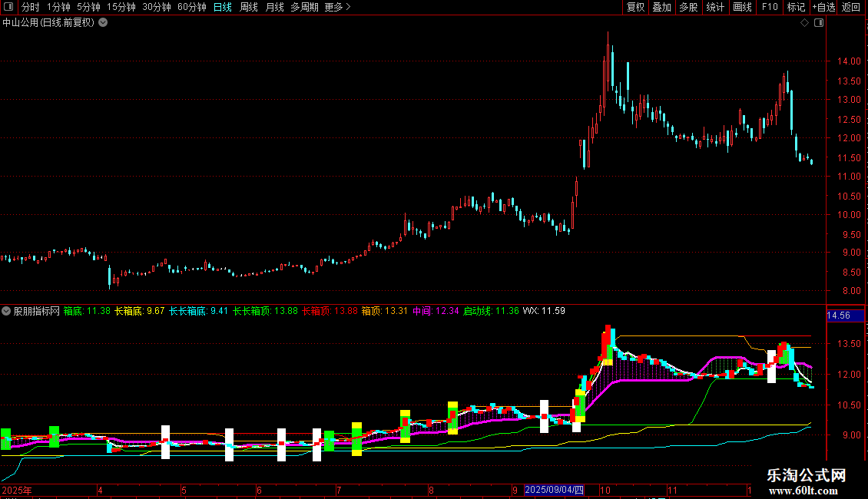Viewport: 868px width, 499px height.
Task: Add stock via +自选 button
Action: tap(823, 7)
